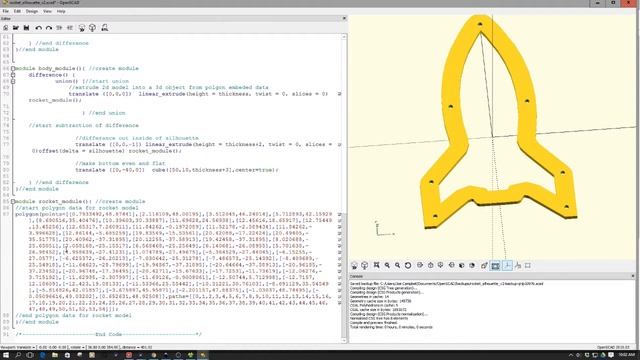Click the '//make bottom even and flat' comment
Image resolution: width=640 pixels, height=360 pixels.
120,163
